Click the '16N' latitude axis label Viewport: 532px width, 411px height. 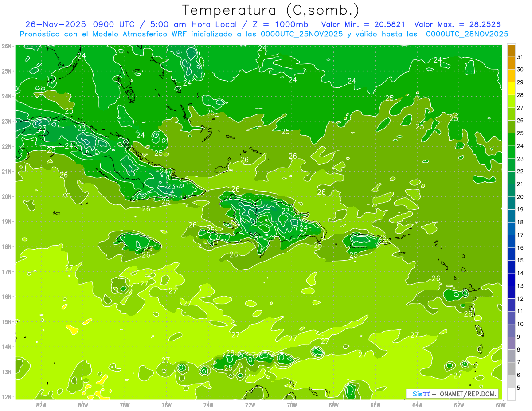click(x=6, y=297)
